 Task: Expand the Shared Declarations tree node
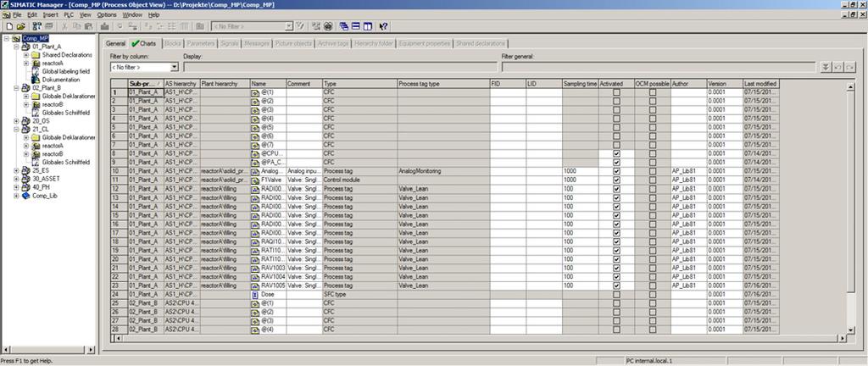click(26, 55)
